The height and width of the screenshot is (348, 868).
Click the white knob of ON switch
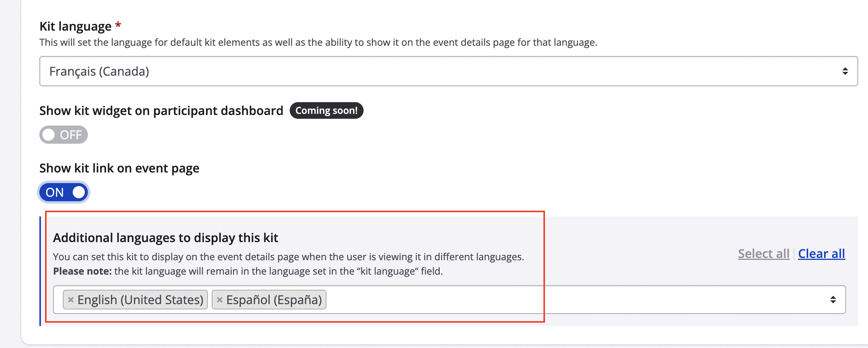[x=79, y=193]
